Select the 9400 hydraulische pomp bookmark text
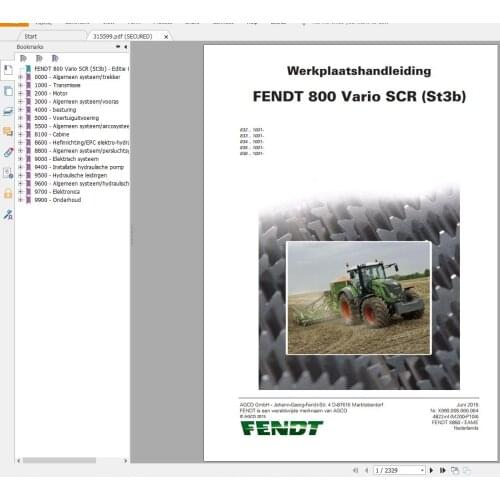Screen dimensions: 500x500 [79, 167]
